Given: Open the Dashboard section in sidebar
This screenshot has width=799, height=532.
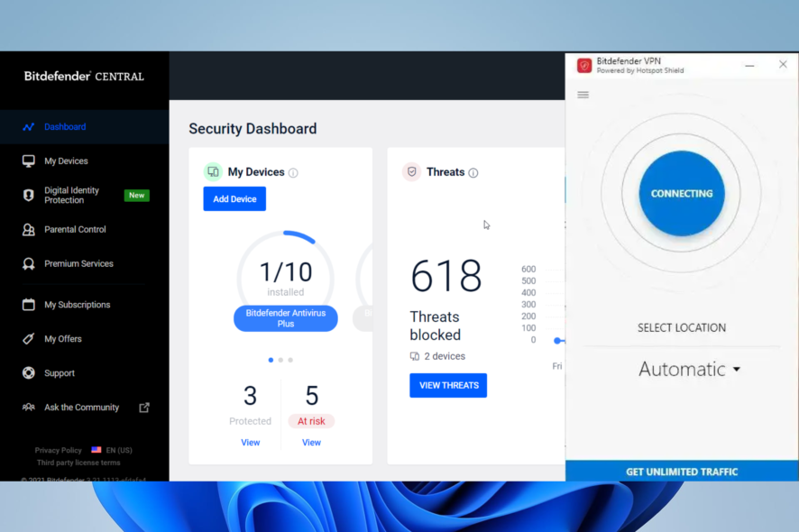Looking at the screenshot, I should pyautogui.click(x=84, y=127).
